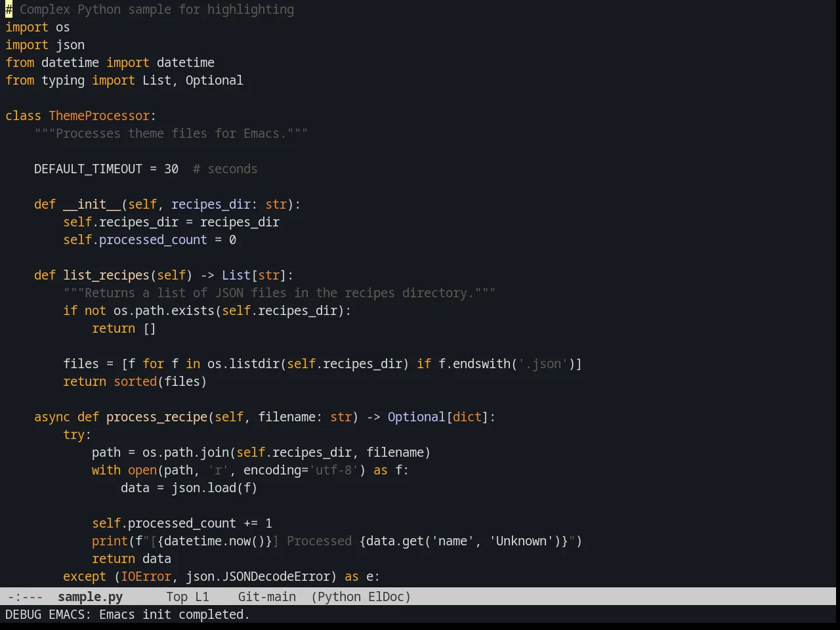This screenshot has height=630, width=840.
Task: Click 'self.processed_count = 0' assignment
Action: coord(150,240)
